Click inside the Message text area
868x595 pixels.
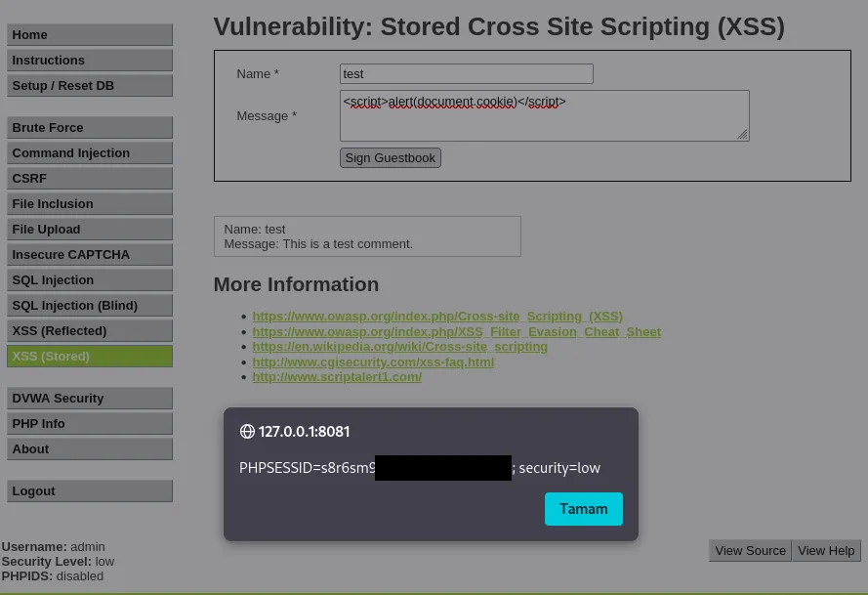point(545,116)
